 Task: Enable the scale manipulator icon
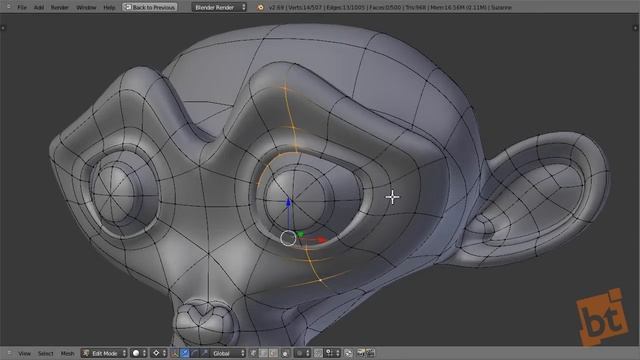pos(204,353)
